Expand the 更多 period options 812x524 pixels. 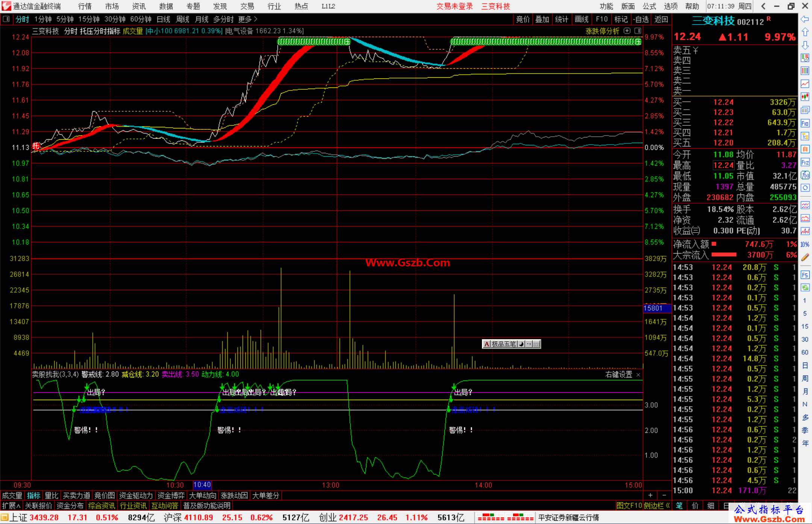(x=247, y=19)
